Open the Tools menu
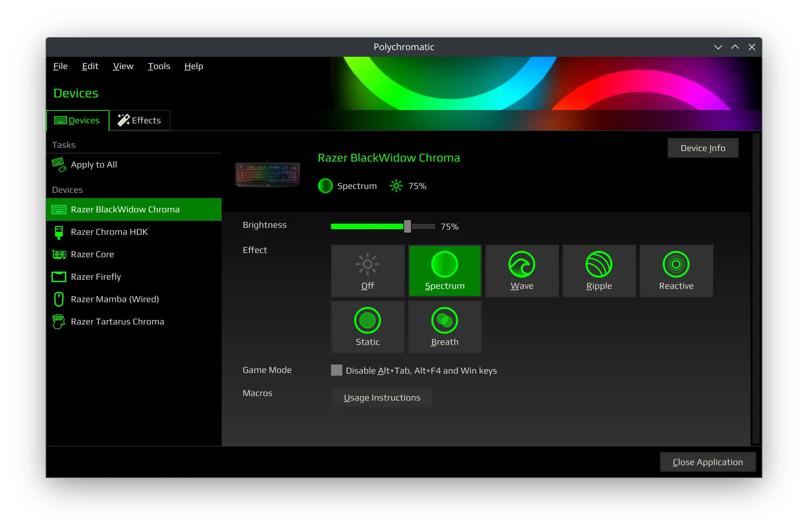This screenshot has width=808, height=532. click(159, 66)
